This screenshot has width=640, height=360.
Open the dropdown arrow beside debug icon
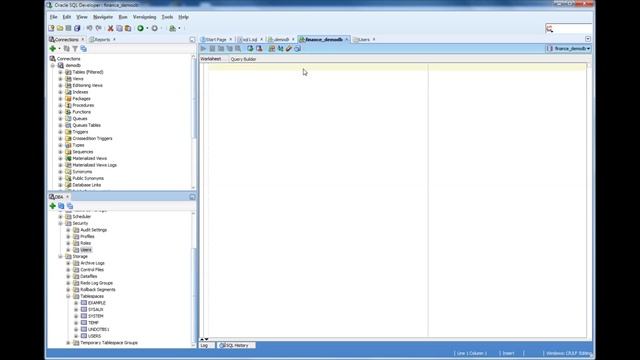[179, 28]
